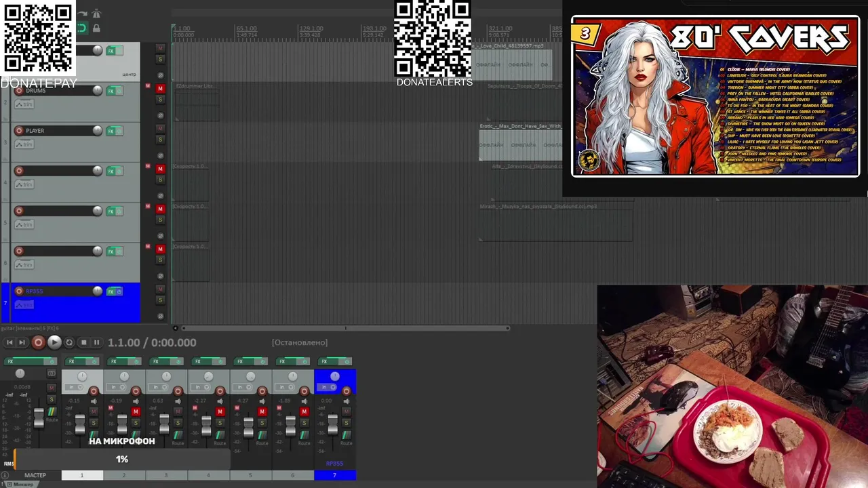Unmute mixer strip 2 with red M
This screenshot has height=488, width=868.
click(136, 411)
